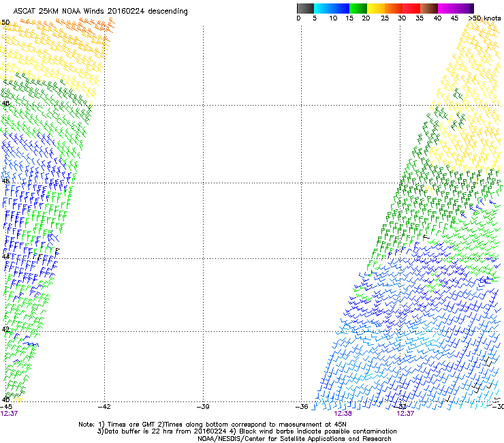This screenshot has height=443, width=504.
Task: Click the "Data buffer is 22 hrs" note
Action: click(247, 431)
